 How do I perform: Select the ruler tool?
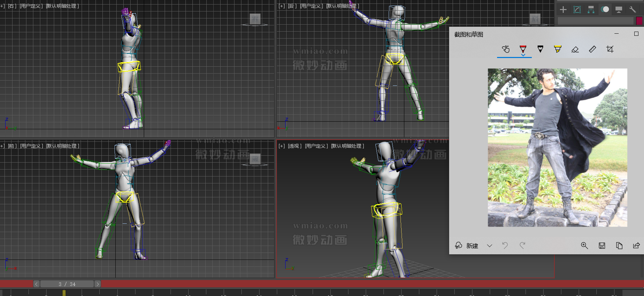point(592,49)
